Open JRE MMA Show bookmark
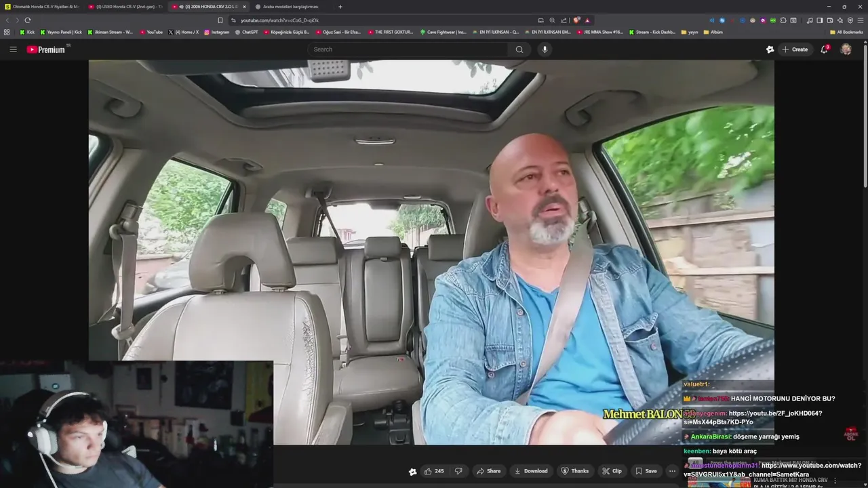Screen dimensions: 868x488 pyautogui.click(x=599, y=32)
